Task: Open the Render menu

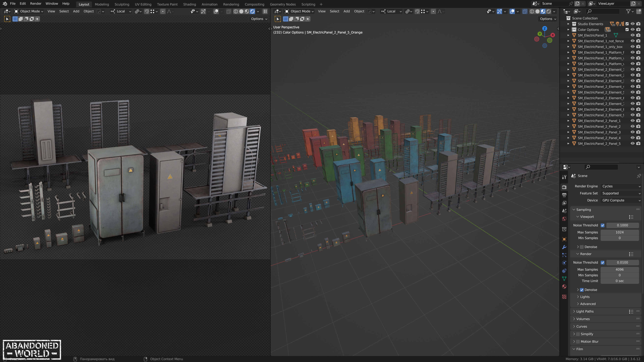Action: (x=36, y=4)
